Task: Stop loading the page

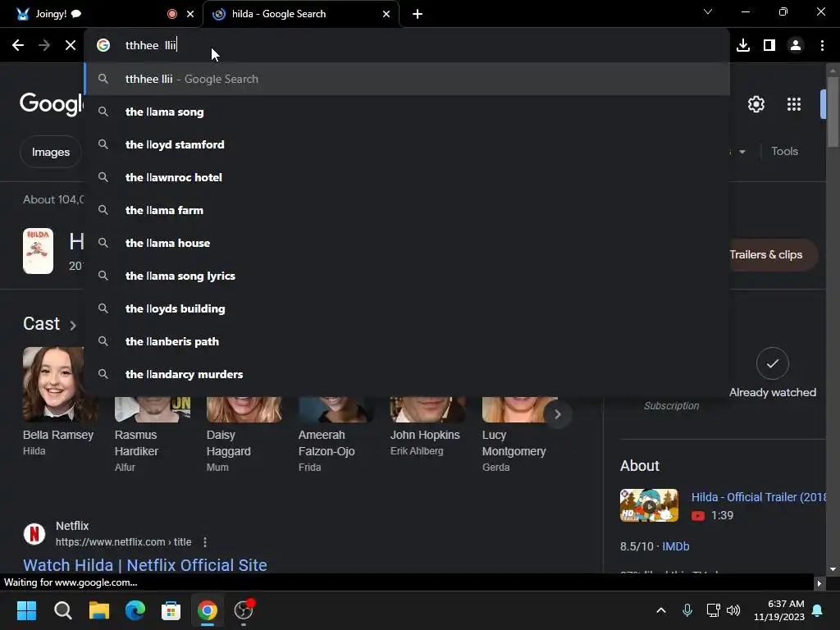Action: coord(71,46)
